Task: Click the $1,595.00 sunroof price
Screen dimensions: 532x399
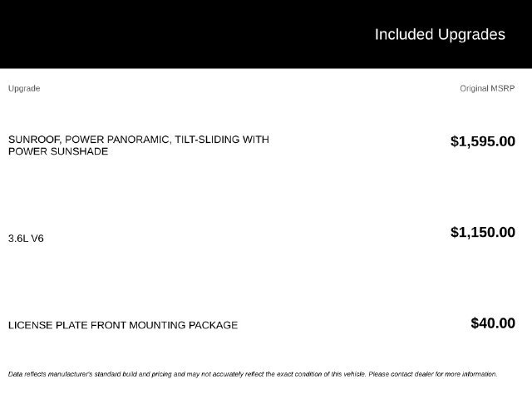Action: coord(483,141)
